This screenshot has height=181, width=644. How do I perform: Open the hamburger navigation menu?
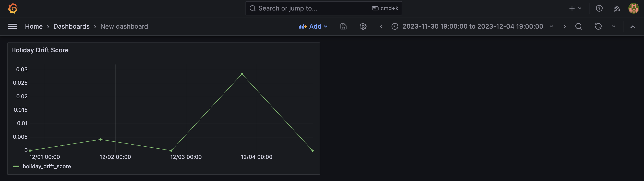13,27
